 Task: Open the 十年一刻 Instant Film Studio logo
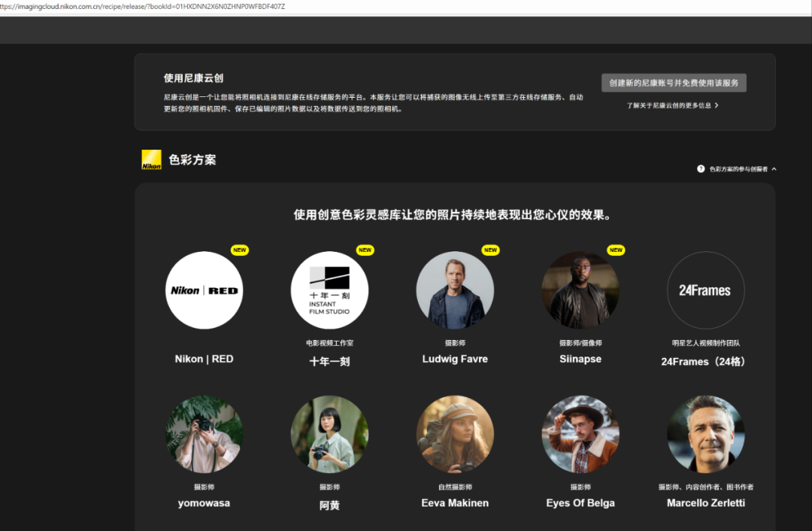click(x=329, y=290)
